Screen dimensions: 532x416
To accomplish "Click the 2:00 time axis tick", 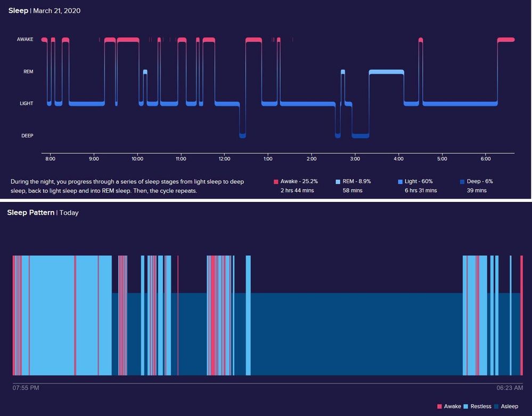I will click(312, 159).
